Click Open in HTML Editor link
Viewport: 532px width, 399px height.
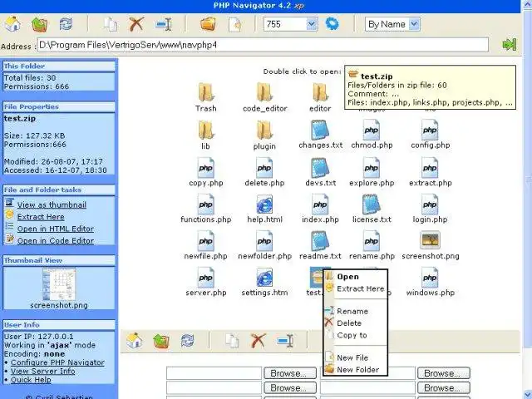(56, 229)
